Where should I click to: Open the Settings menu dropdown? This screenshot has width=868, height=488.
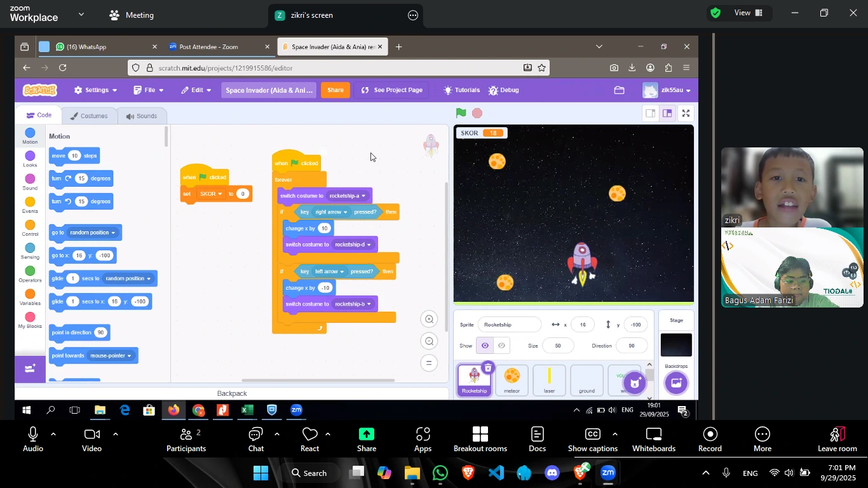click(x=96, y=90)
